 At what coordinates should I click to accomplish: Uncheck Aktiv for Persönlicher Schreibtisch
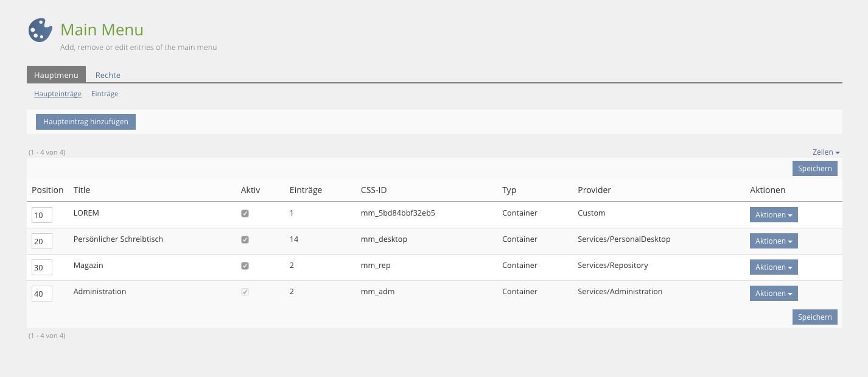coord(245,240)
